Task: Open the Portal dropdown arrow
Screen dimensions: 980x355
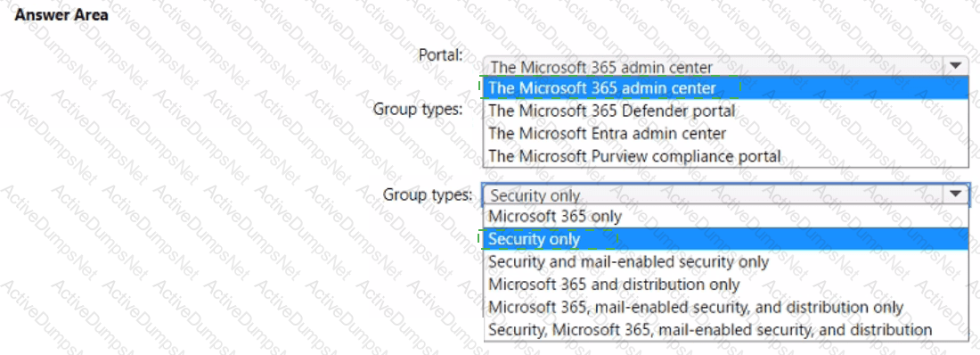Action: (x=955, y=66)
